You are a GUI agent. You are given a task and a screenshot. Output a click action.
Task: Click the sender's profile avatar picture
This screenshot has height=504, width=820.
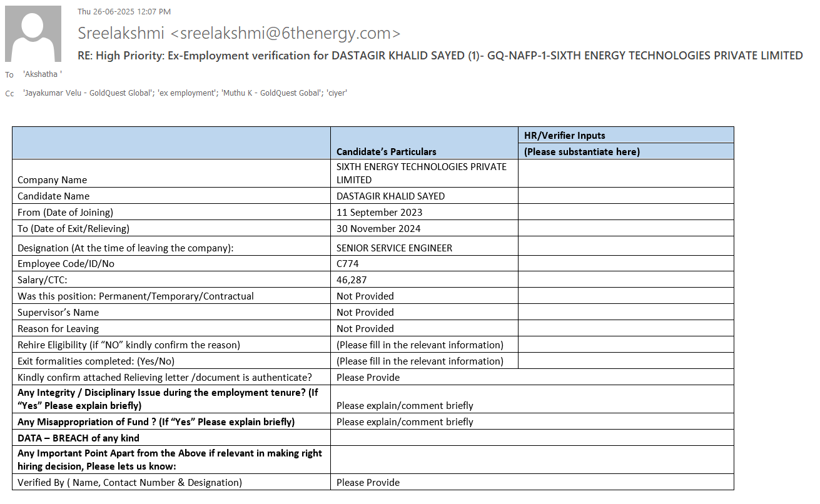33,34
